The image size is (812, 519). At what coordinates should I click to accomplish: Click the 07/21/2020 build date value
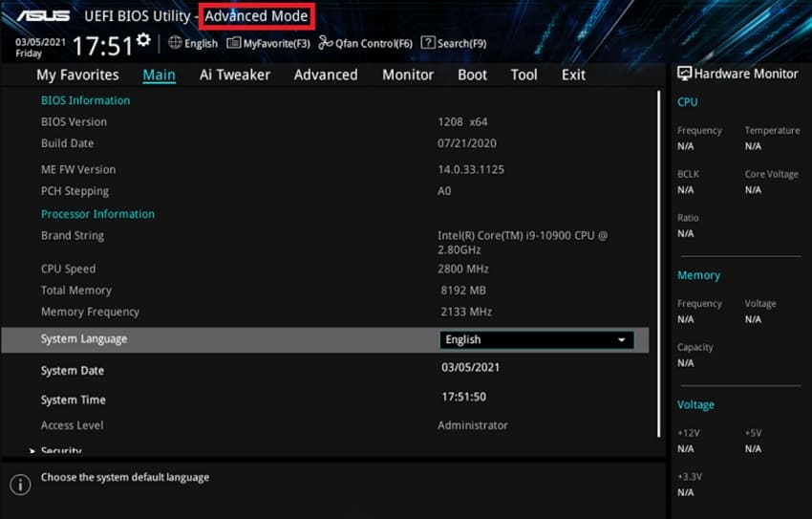(x=466, y=143)
